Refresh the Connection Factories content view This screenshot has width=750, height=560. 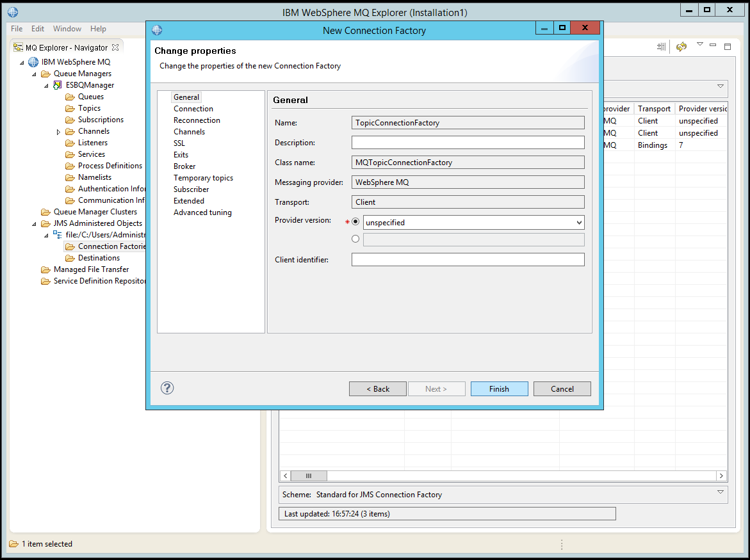[681, 46]
